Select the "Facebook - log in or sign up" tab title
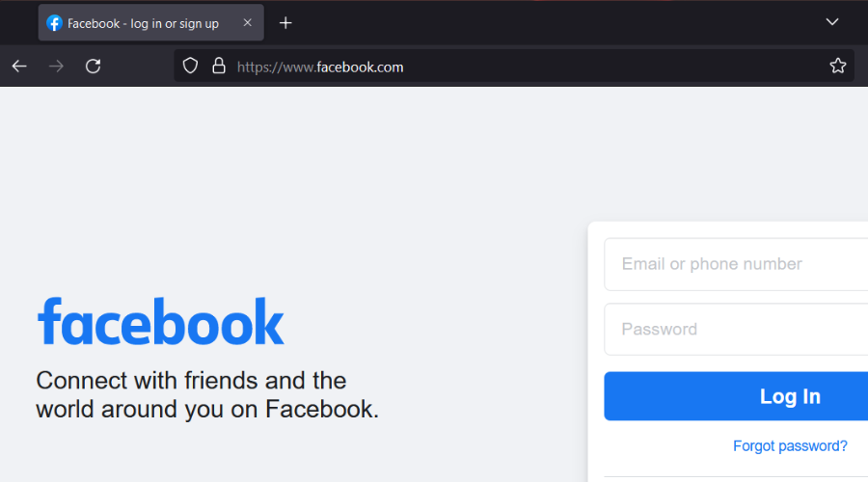Screen dimensions: 868x482 pos(143,23)
